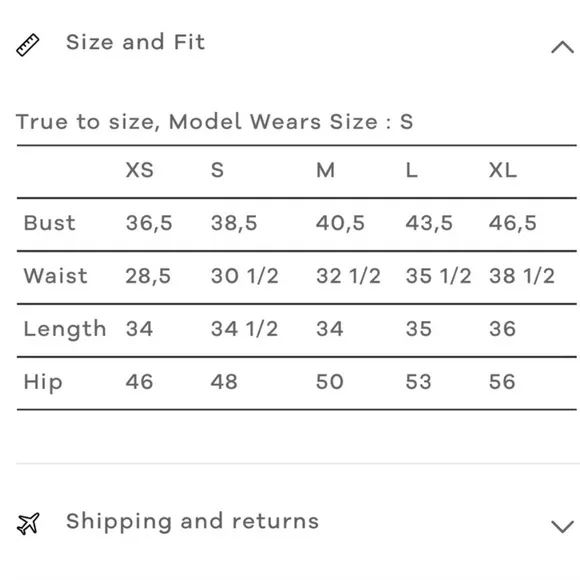Open the Size and Fit heading

click(135, 42)
